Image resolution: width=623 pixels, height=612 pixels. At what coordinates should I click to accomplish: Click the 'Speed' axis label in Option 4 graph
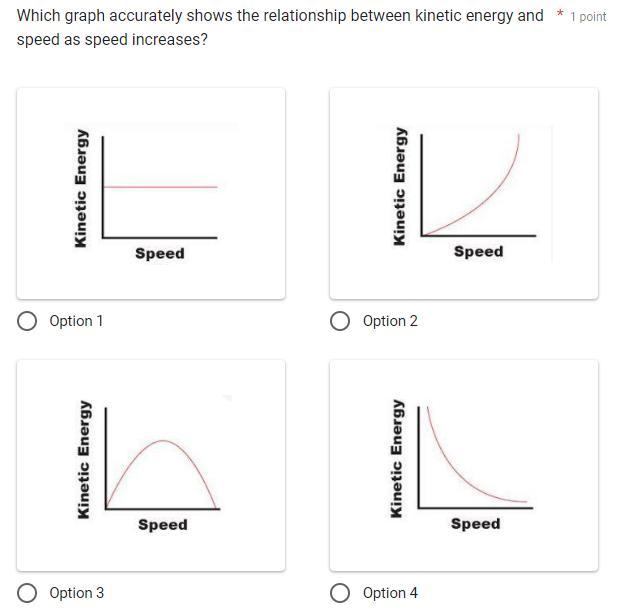[x=476, y=524]
